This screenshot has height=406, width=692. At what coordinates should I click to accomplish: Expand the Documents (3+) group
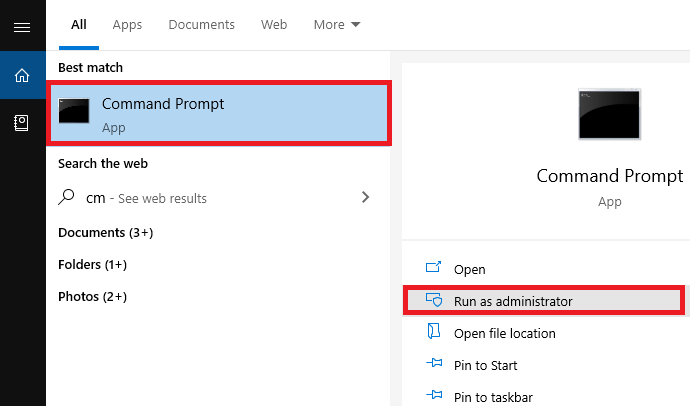tap(106, 233)
